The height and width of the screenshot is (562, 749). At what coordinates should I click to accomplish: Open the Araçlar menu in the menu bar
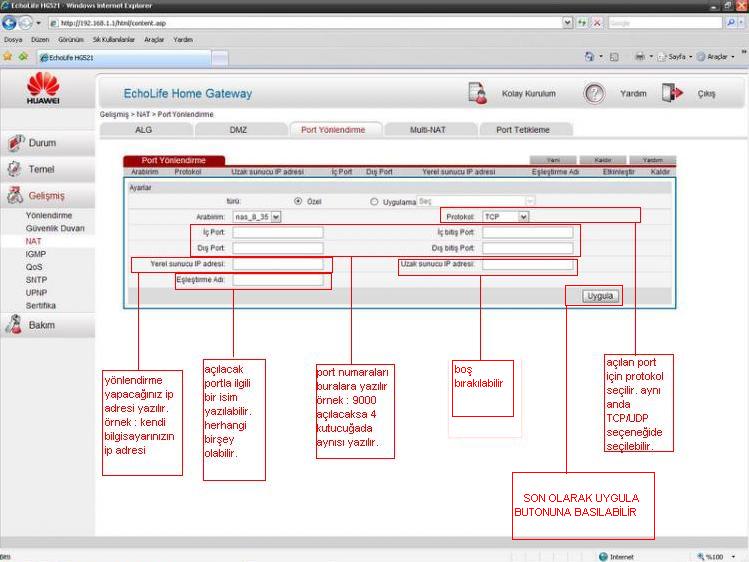(x=154, y=40)
